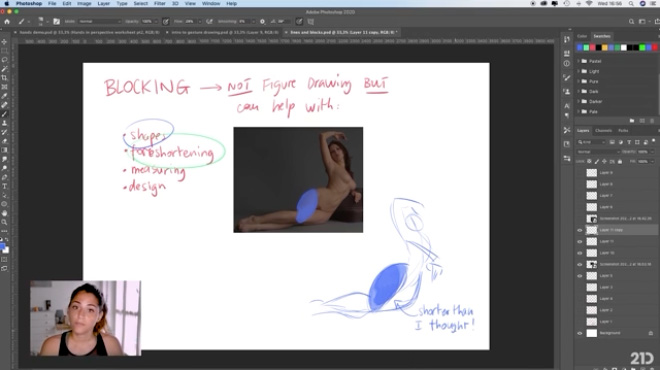
Task: Select the Hand tool
Action: coord(4,213)
